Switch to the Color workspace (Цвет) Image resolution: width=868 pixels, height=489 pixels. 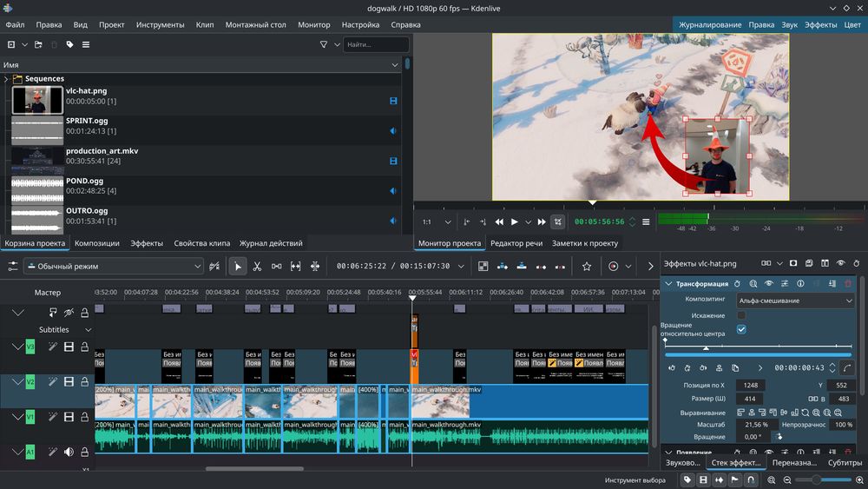click(852, 25)
